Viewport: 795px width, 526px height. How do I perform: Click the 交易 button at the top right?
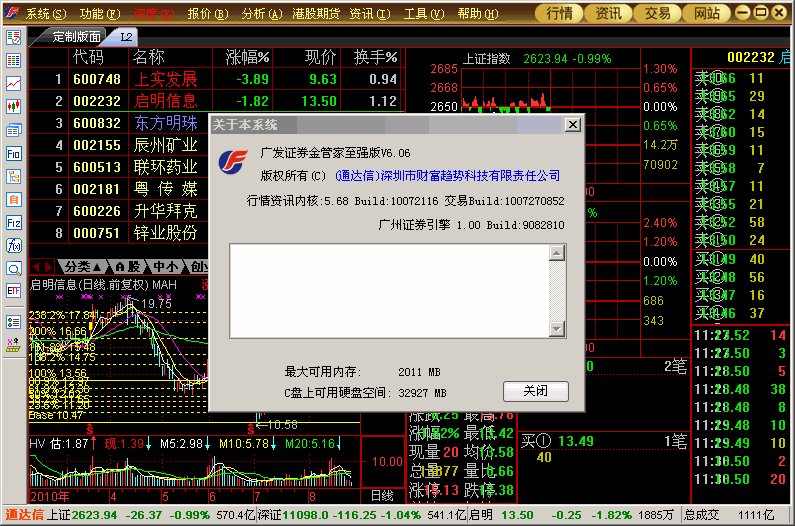pyautogui.click(x=657, y=13)
